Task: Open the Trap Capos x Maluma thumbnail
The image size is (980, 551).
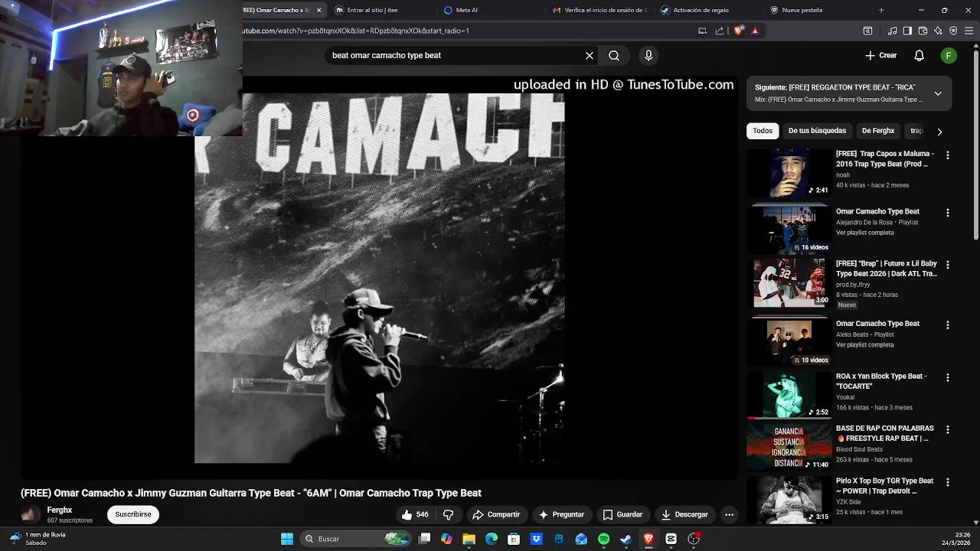Action: tap(789, 174)
